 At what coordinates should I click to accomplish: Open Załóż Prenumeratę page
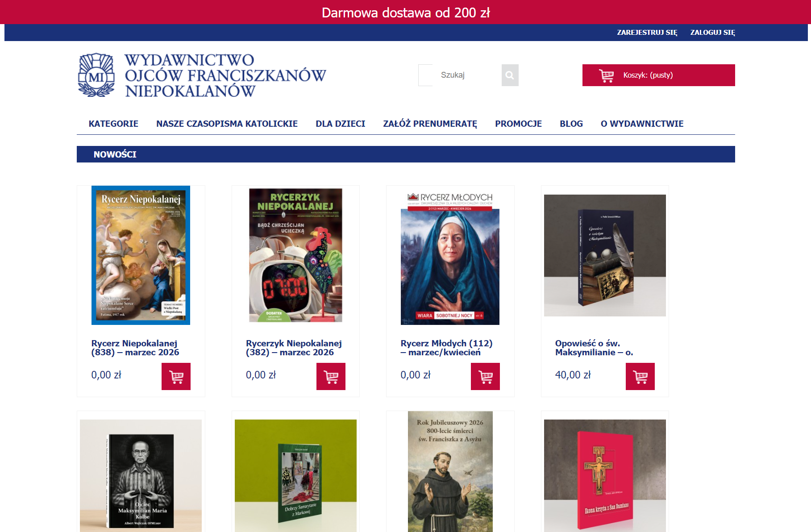(430, 124)
